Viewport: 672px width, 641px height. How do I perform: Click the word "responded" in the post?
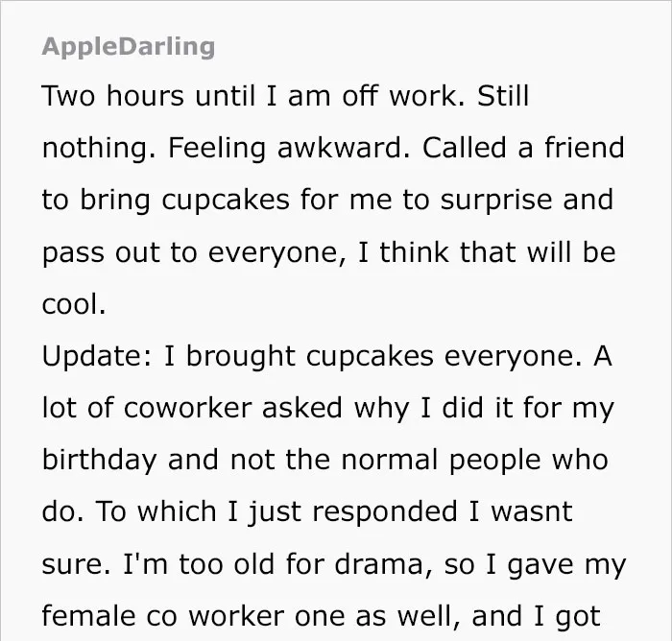pyautogui.click(x=385, y=512)
